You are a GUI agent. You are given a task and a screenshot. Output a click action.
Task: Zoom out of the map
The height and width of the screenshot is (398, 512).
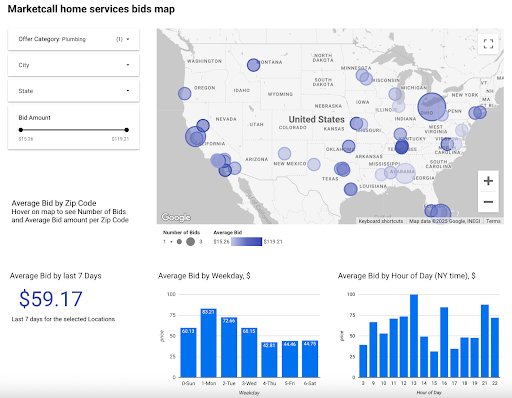pyautogui.click(x=488, y=202)
